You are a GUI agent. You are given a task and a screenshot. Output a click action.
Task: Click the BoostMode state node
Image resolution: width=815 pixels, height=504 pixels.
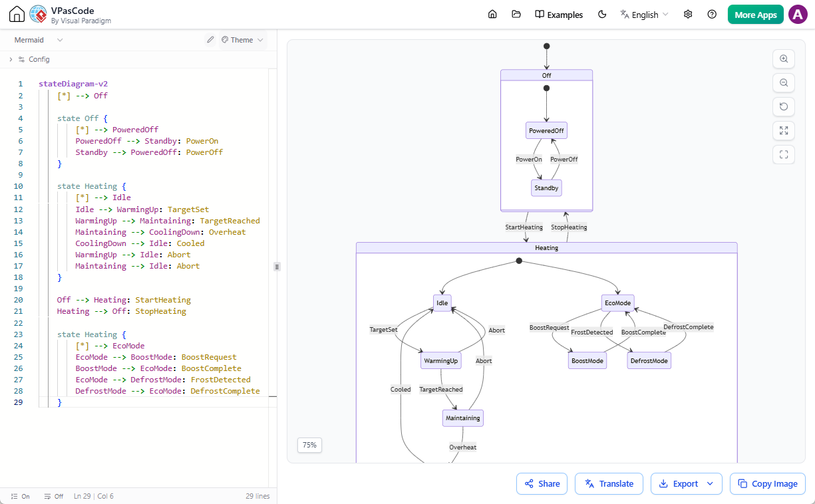click(587, 360)
